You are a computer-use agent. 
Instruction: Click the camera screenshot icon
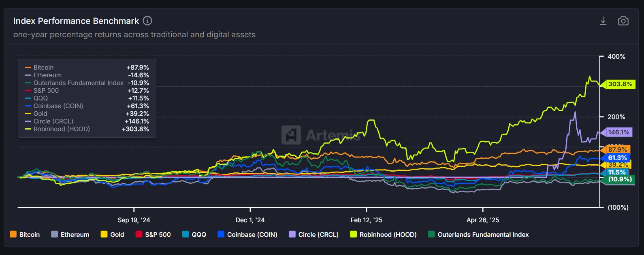[x=623, y=21]
